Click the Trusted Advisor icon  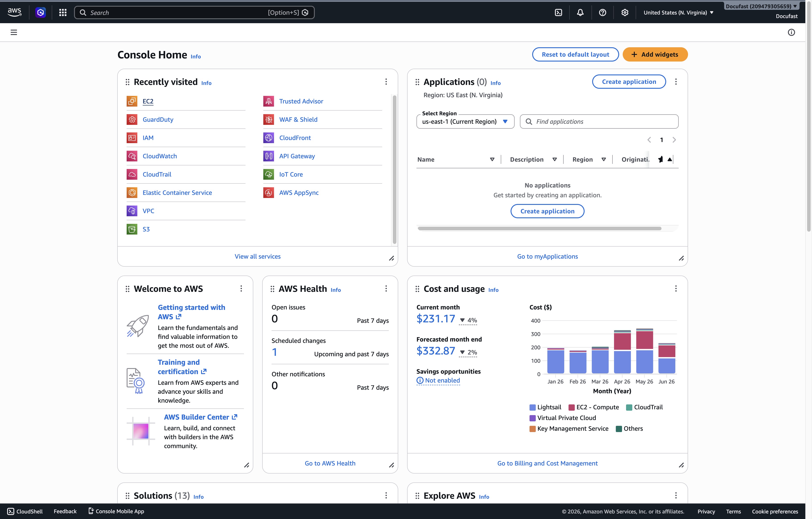click(x=268, y=101)
